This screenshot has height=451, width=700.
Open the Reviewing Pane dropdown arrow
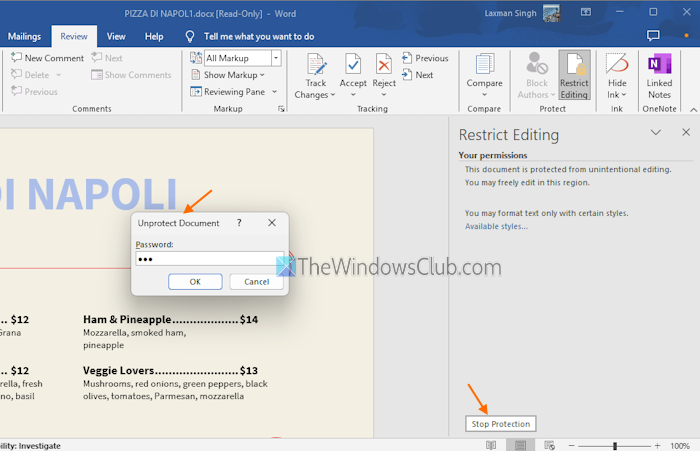275,92
